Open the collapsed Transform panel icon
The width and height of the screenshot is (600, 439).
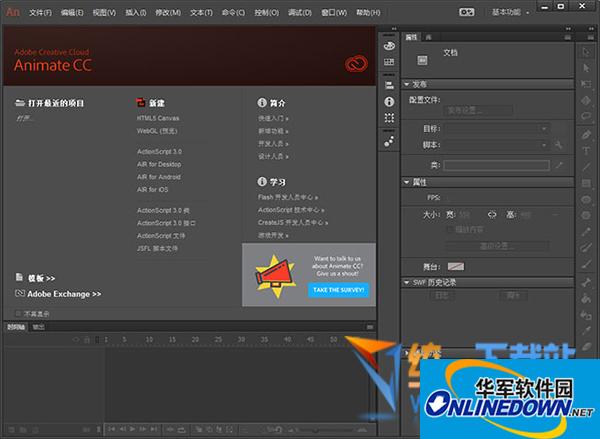(389, 118)
